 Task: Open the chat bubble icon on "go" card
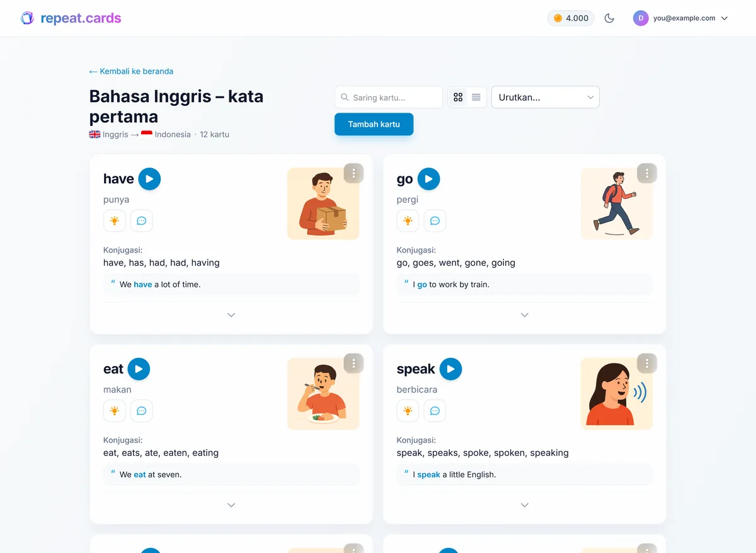(435, 220)
